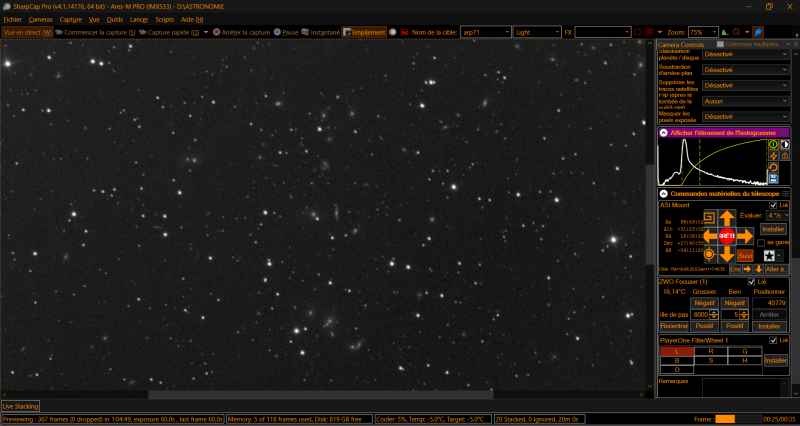
Task: Click the Remarques notes text box
Action: [745, 388]
